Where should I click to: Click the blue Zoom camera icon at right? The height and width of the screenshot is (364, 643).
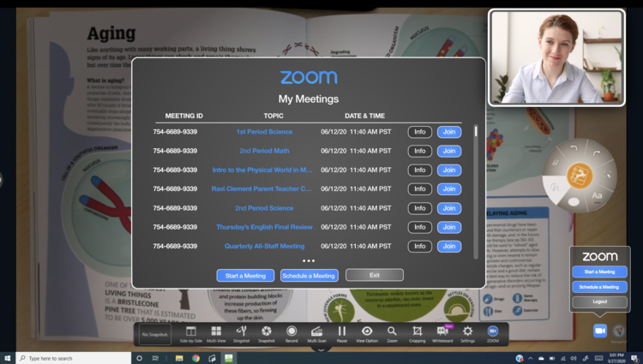(600, 331)
